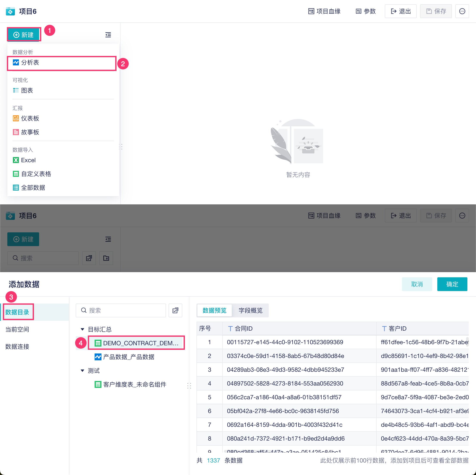Screen dimensions: 476x475
Task: Choose the 自定义表格 table icon
Action: coord(16,174)
